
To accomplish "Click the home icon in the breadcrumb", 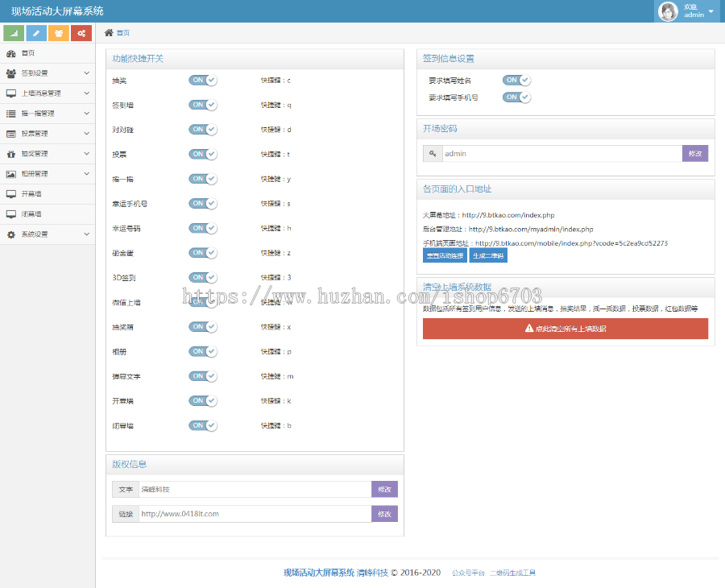I will (109, 32).
